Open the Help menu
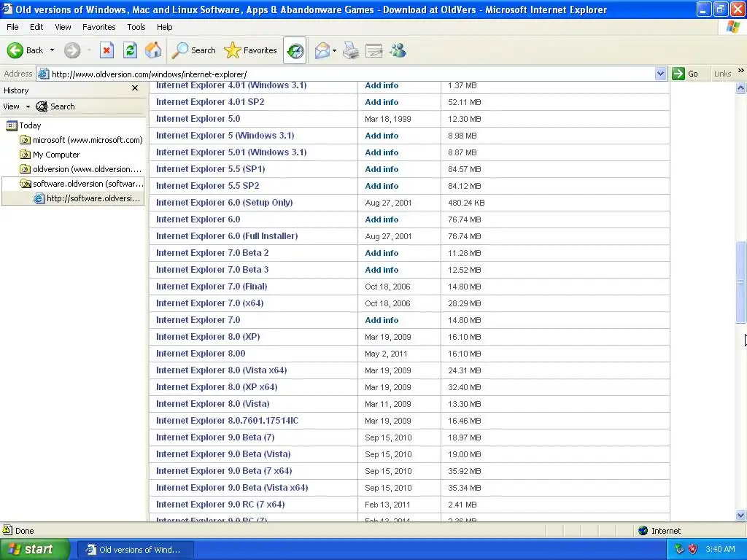 point(164,27)
